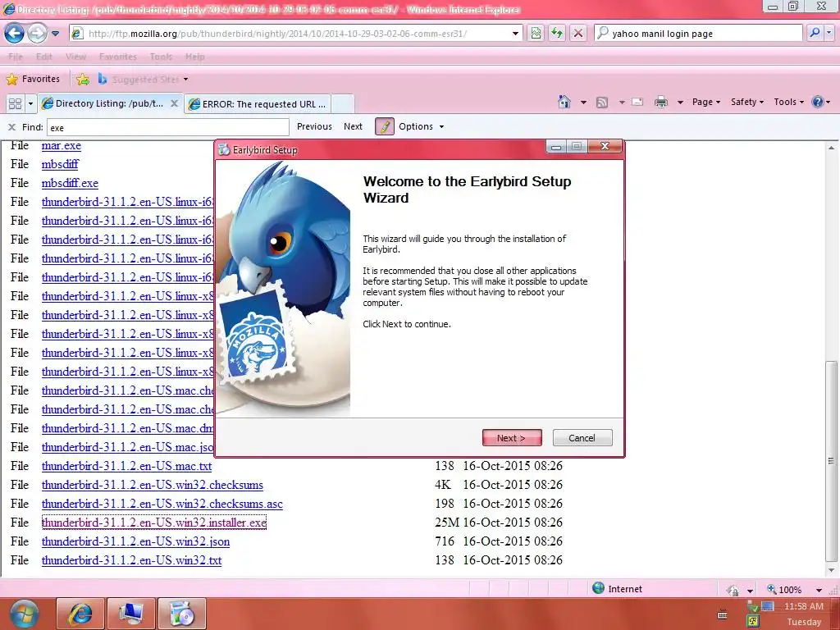Open the Windows Start orb
The width and height of the screenshot is (840, 630).
[25, 614]
